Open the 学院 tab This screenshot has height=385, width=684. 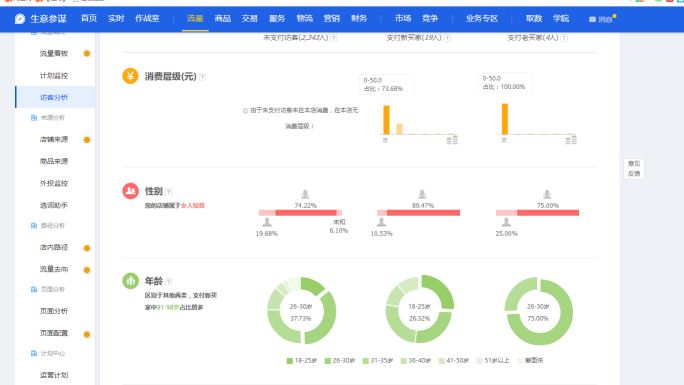[x=561, y=18]
